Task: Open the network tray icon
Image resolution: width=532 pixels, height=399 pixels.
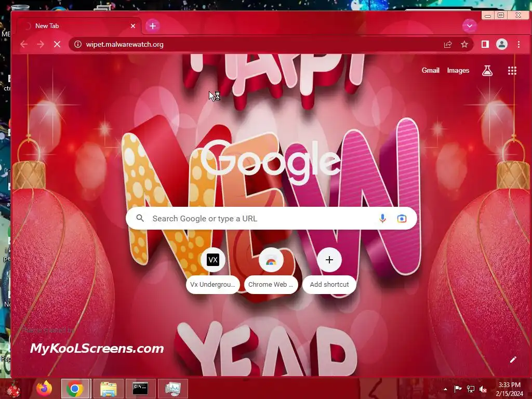Action: click(x=471, y=389)
